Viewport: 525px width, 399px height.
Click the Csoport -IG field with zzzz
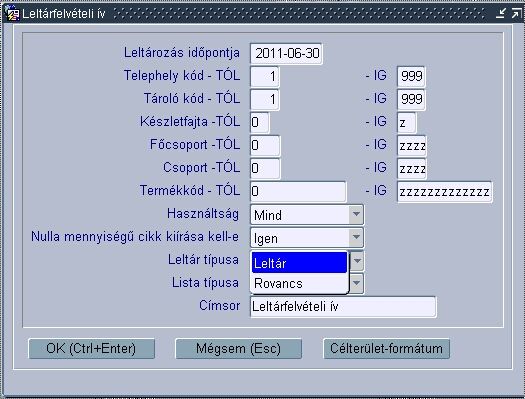[412, 169]
